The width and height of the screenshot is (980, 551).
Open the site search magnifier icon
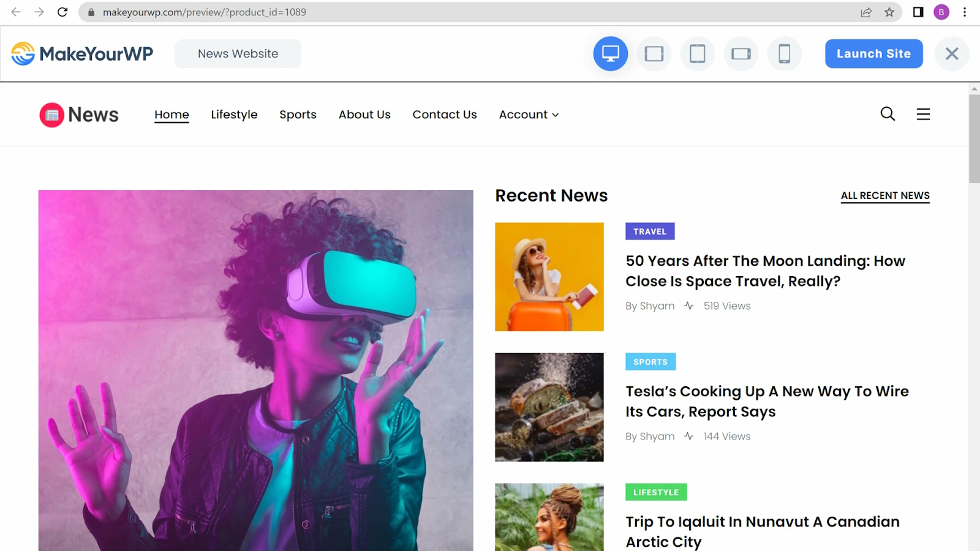pyautogui.click(x=888, y=114)
